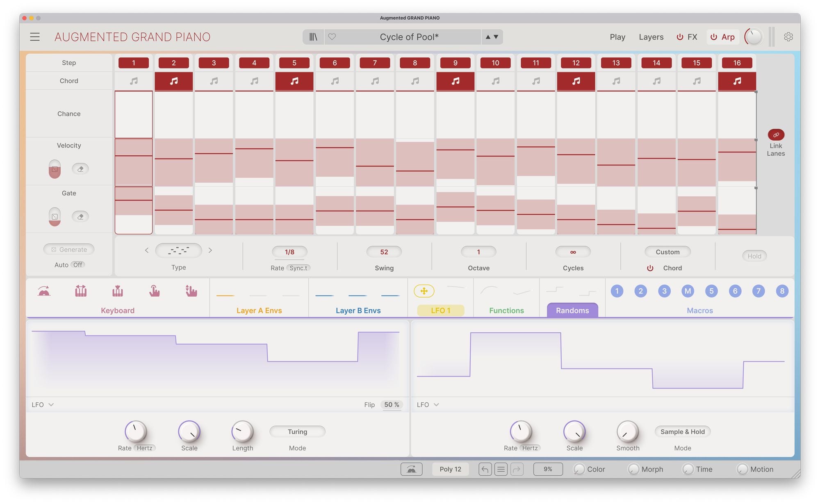Open settings gear in top right
This screenshot has height=504, width=820.
tap(788, 37)
